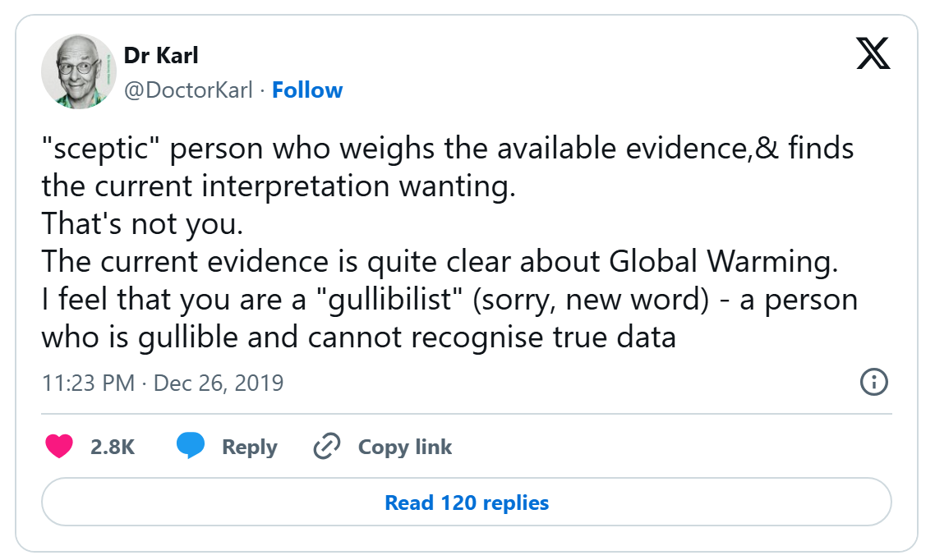
Task: Click the "sceptic" word in the tweet
Action: (101, 149)
